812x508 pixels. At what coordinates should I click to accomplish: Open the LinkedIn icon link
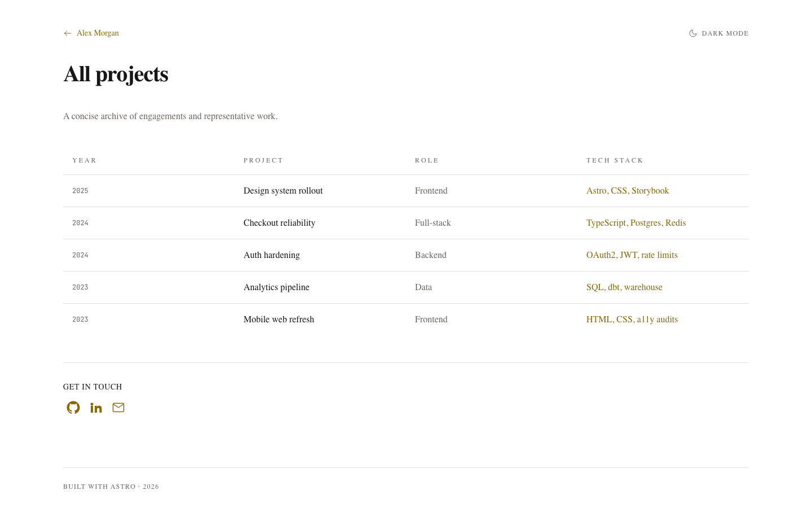point(96,408)
